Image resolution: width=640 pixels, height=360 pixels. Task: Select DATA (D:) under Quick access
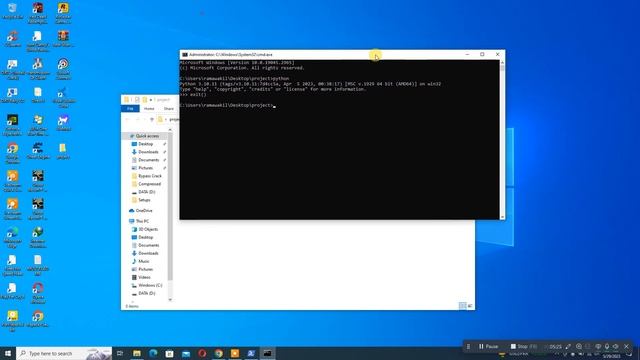click(x=147, y=192)
